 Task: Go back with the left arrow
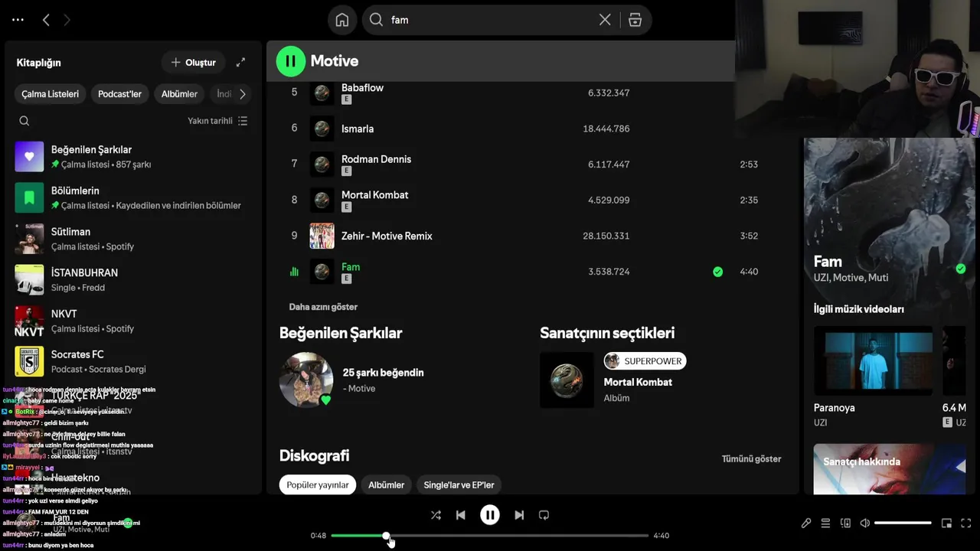coord(46,20)
